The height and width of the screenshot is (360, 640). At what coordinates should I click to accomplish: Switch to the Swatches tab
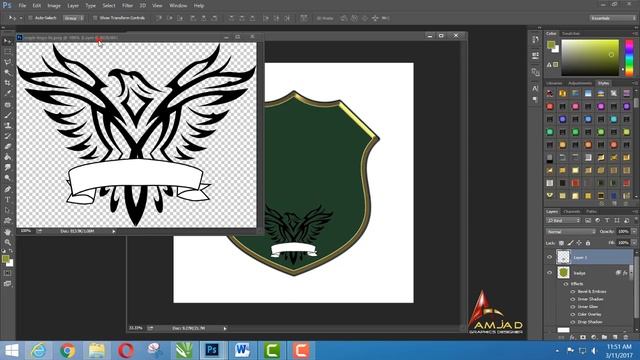[x=571, y=33]
